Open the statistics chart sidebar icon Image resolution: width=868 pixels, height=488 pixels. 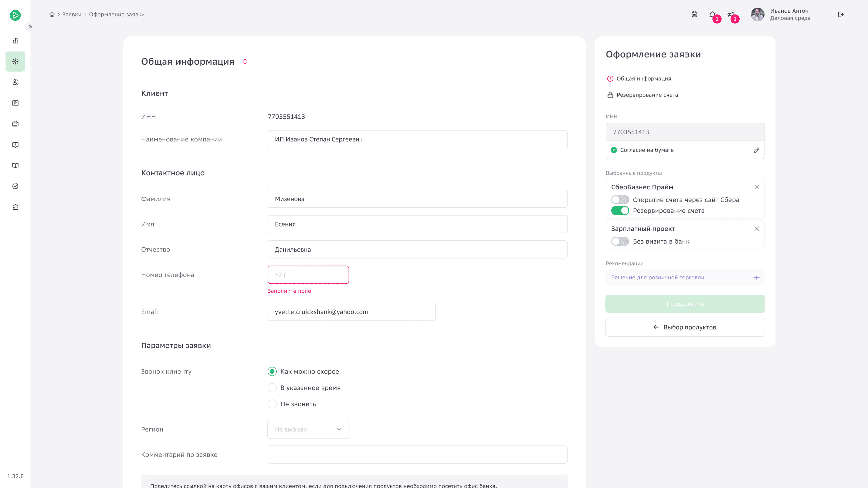point(15,41)
